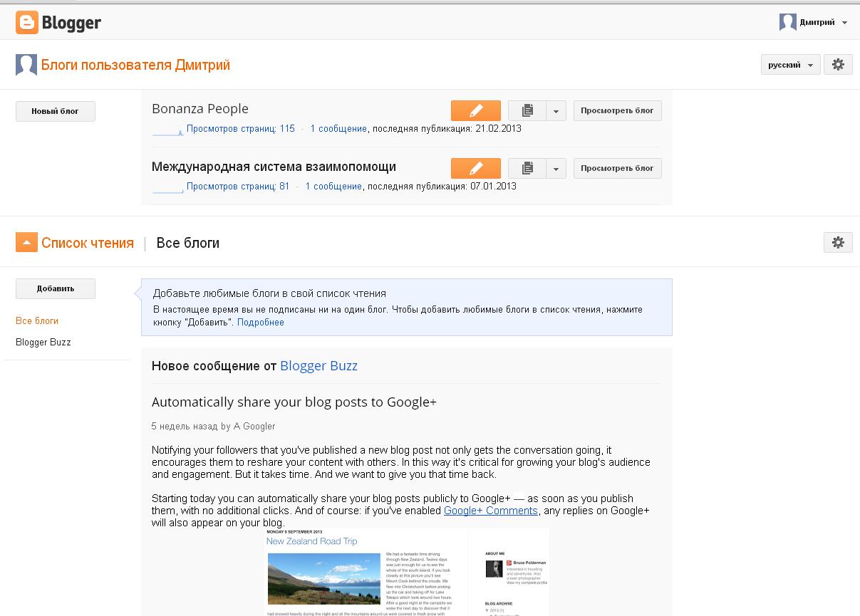
Task: Create new post for Bonanza People blog
Action: click(475, 111)
